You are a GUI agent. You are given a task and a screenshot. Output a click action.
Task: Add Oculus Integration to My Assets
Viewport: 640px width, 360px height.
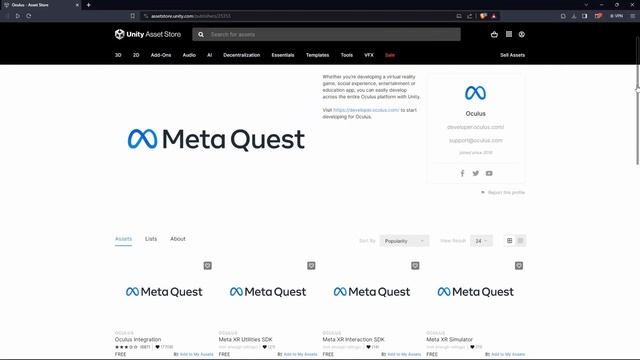(x=193, y=354)
